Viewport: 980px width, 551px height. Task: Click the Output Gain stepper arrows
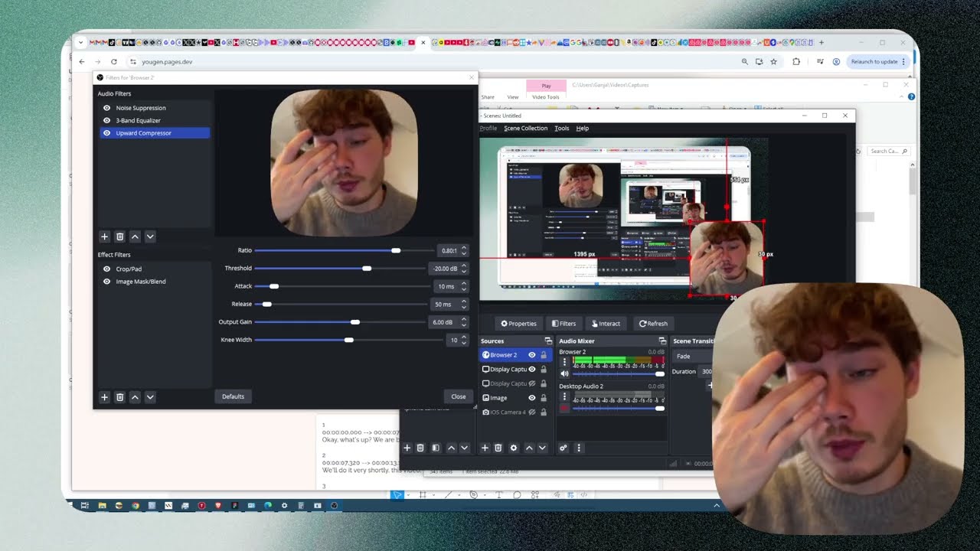click(x=464, y=322)
